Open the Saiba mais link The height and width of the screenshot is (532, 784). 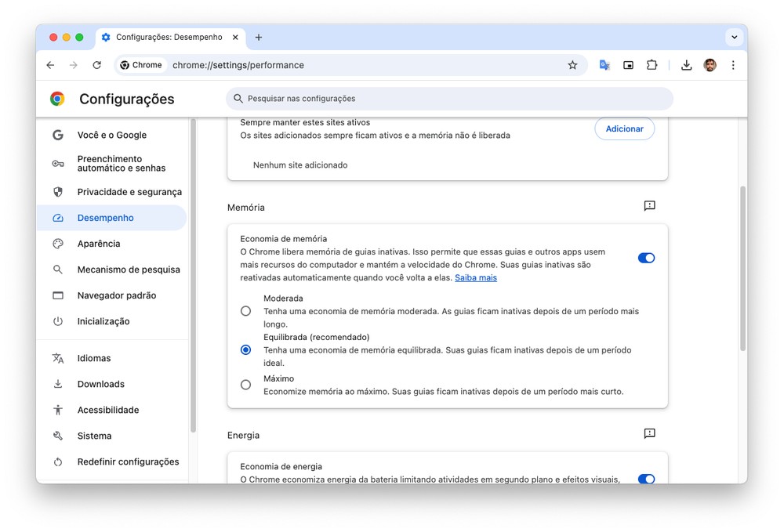476,277
